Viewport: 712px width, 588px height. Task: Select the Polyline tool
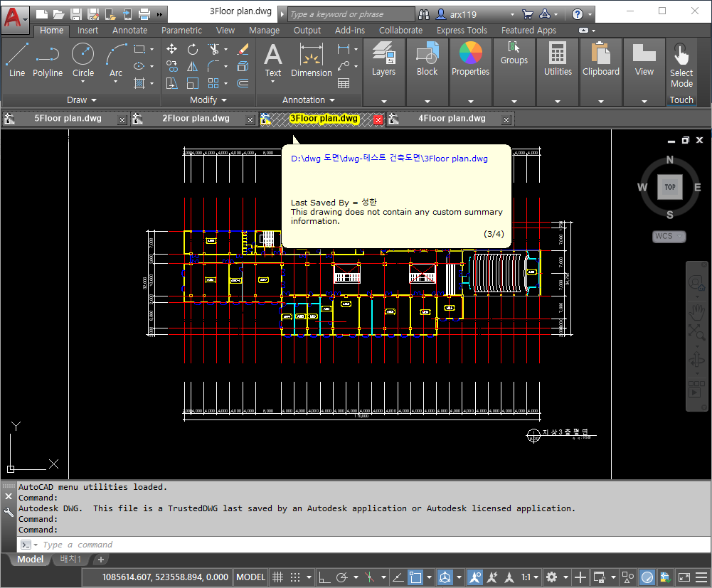(48, 60)
